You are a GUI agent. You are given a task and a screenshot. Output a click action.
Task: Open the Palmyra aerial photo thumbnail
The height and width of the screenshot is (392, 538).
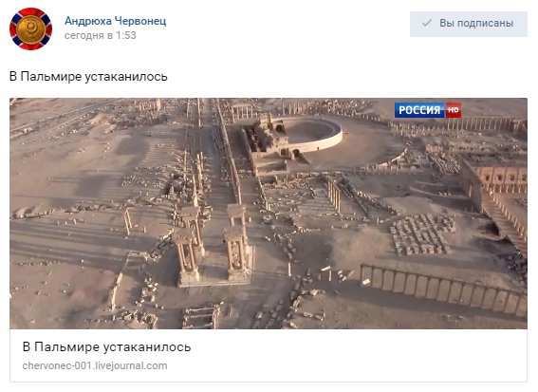pyautogui.click(x=269, y=214)
